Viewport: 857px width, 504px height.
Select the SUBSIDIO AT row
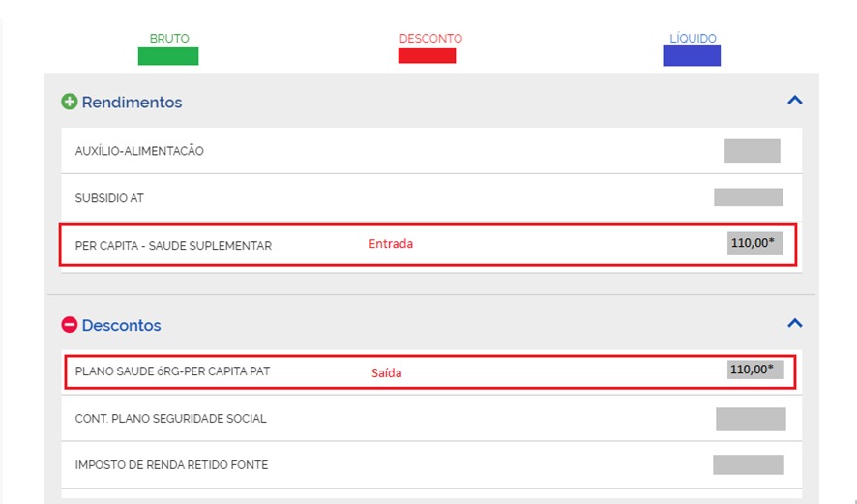(x=109, y=198)
